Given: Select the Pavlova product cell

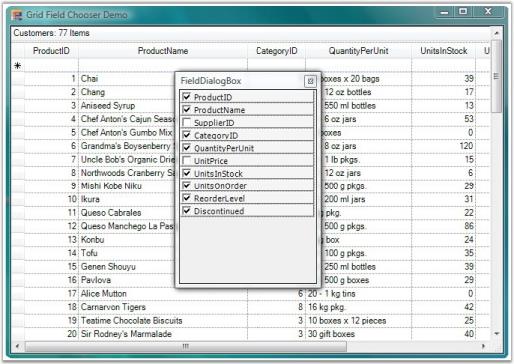Looking at the screenshot, I should tap(127, 280).
